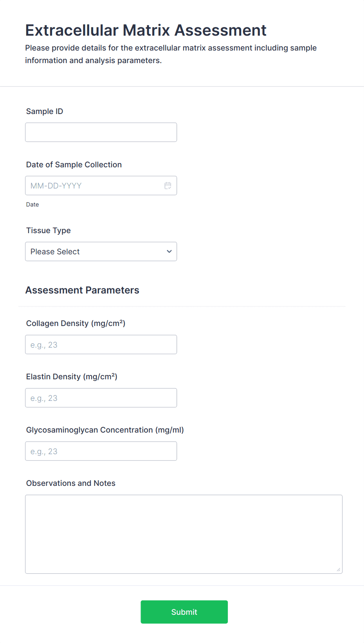Click inside the Observations and Notes textarea
Image resolution: width=364 pixels, height=643 pixels.
(x=184, y=533)
